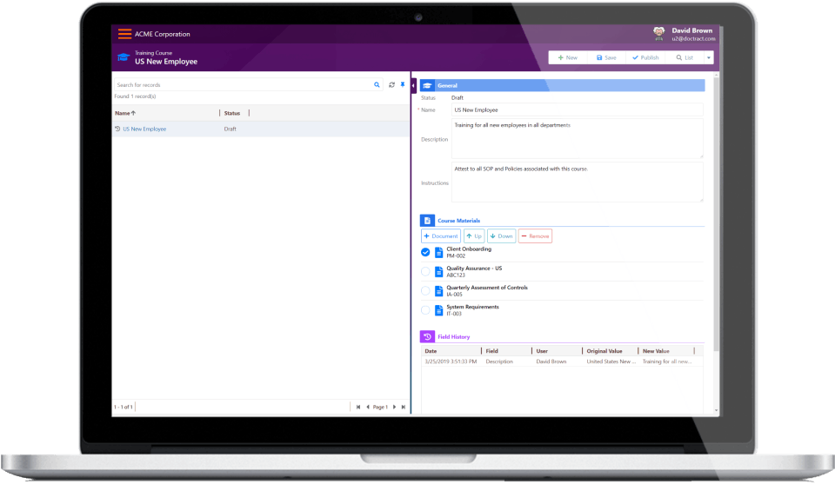Click the David Brown user avatar
835x504 pixels.
coord(658,34)
